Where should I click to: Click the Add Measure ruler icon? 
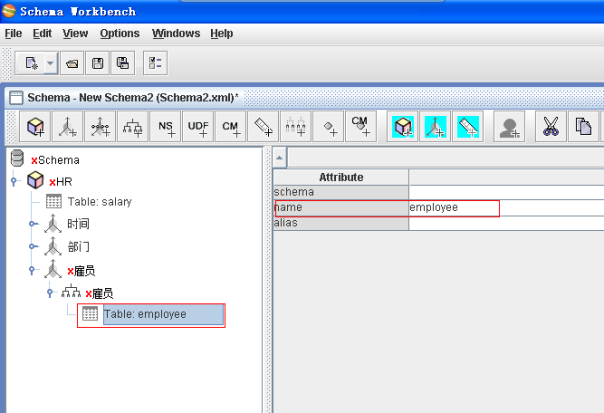(263, 127)
